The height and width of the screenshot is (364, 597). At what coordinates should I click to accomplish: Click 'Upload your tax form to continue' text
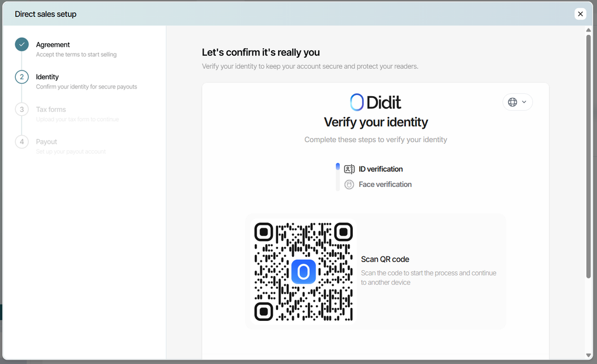[78, 119]
